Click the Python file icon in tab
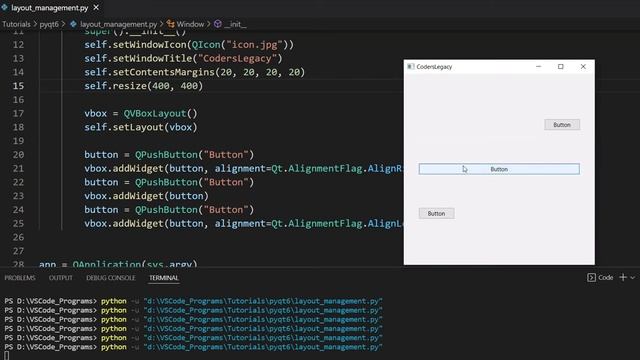The height and width of the screenshot is (360, 640). click(x=4, y=7)
